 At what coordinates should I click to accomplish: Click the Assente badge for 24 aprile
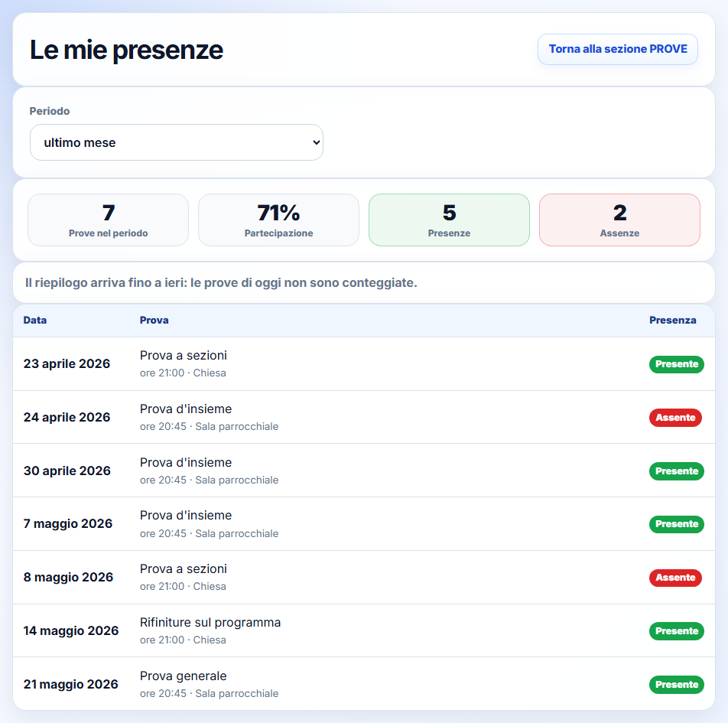coord(675,417)
